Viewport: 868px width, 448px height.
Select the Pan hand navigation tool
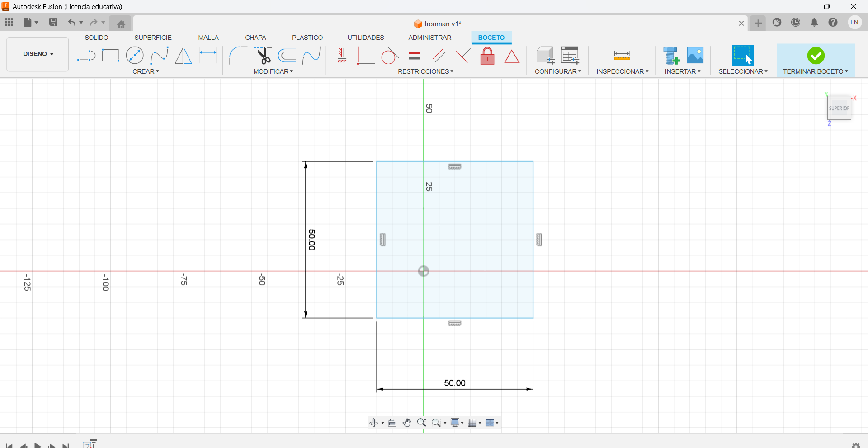[x=407, y=423]
